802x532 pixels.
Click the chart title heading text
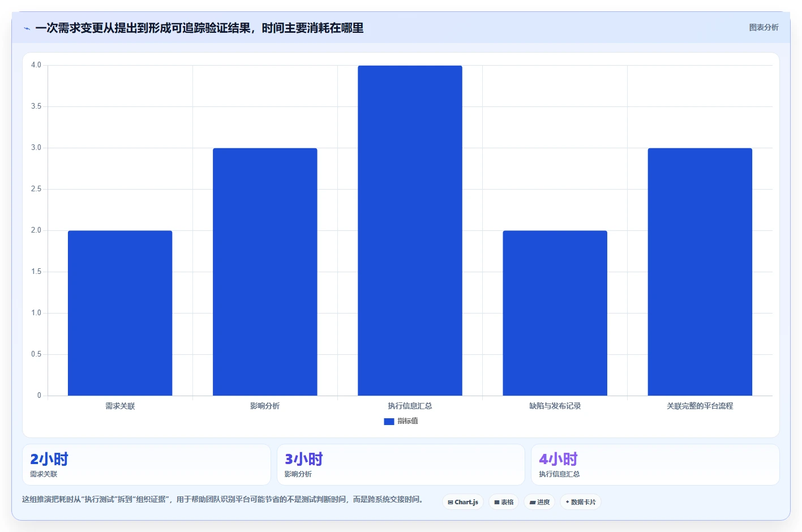tap(199, 28)
